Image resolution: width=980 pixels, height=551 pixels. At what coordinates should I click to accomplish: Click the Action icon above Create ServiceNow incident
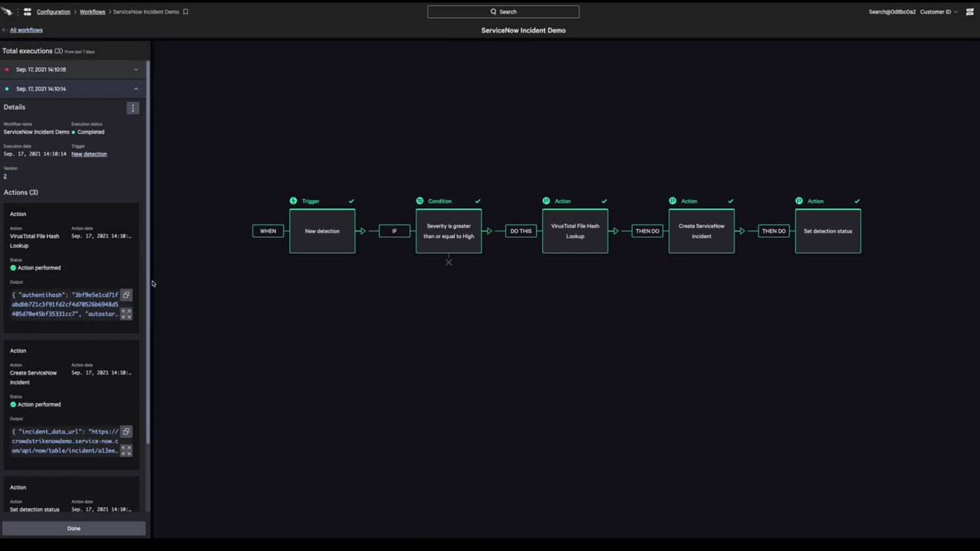[672, 201]
